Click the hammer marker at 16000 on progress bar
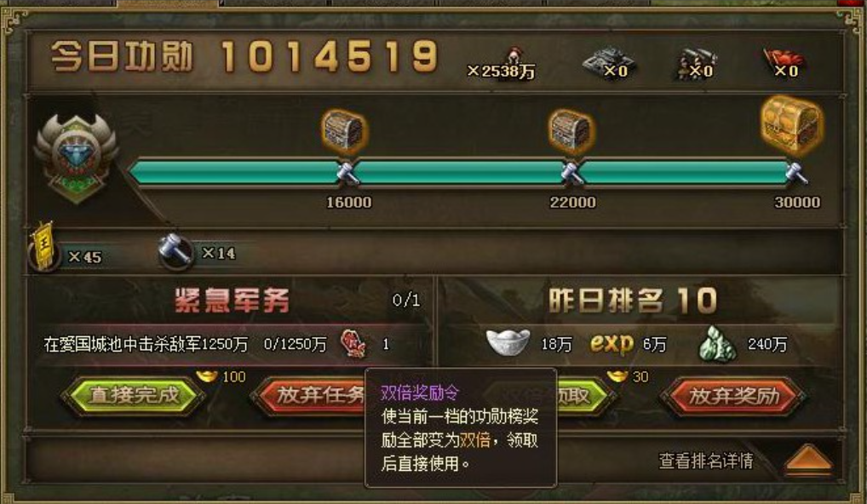The image size is (867, 504). click(x=347, y=173)
